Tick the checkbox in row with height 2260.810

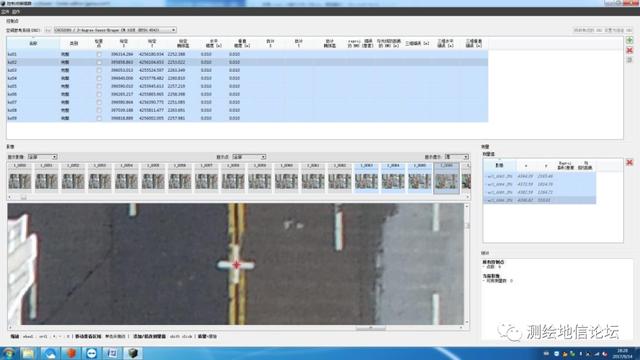(x=99, y=78)
